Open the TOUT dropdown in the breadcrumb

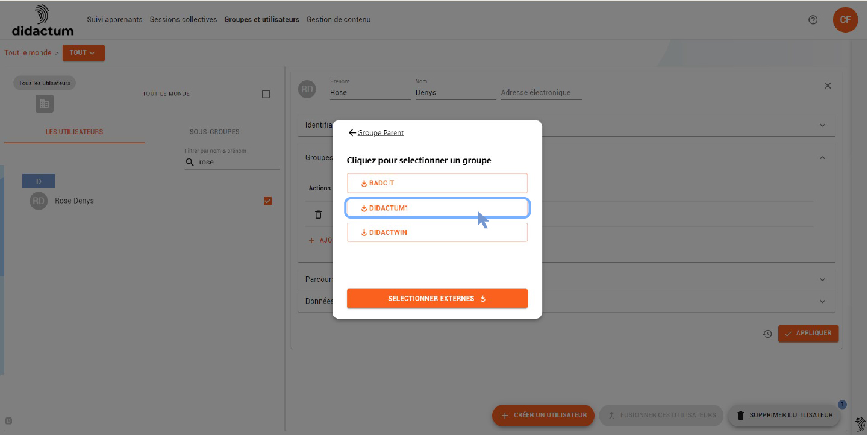tap(84, 53)
